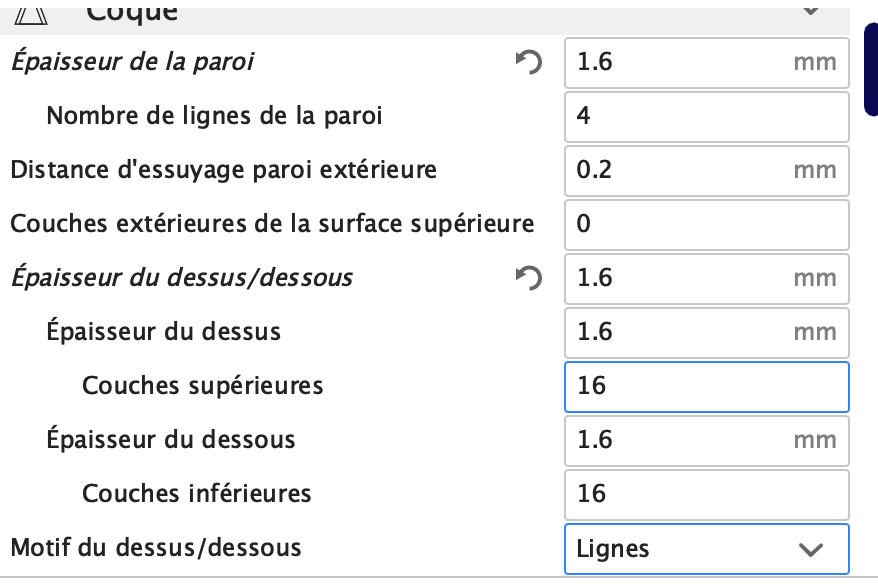Edit Couches inférieures field
The height and width of the screenshot is (586, 878).
pyautogui.click(x=707, y=495)
